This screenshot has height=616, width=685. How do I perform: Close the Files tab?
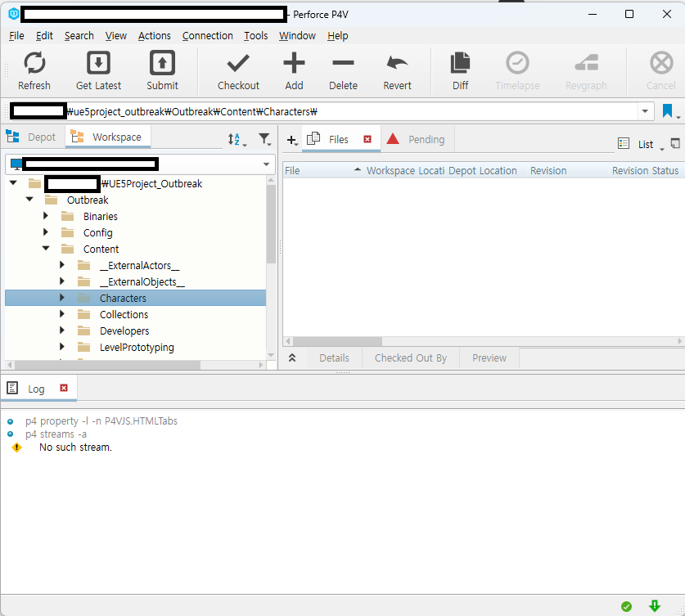pyautogui.click(x=367, y=139)
